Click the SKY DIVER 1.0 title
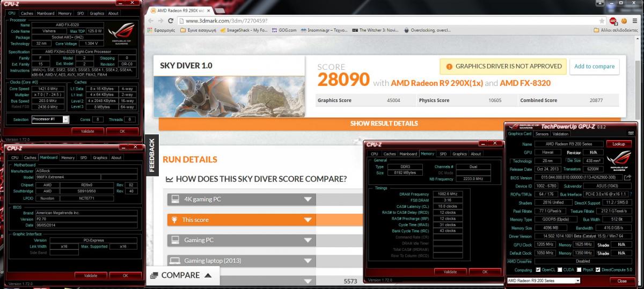Viewport: 644px width, 289px height. [186, 66]
